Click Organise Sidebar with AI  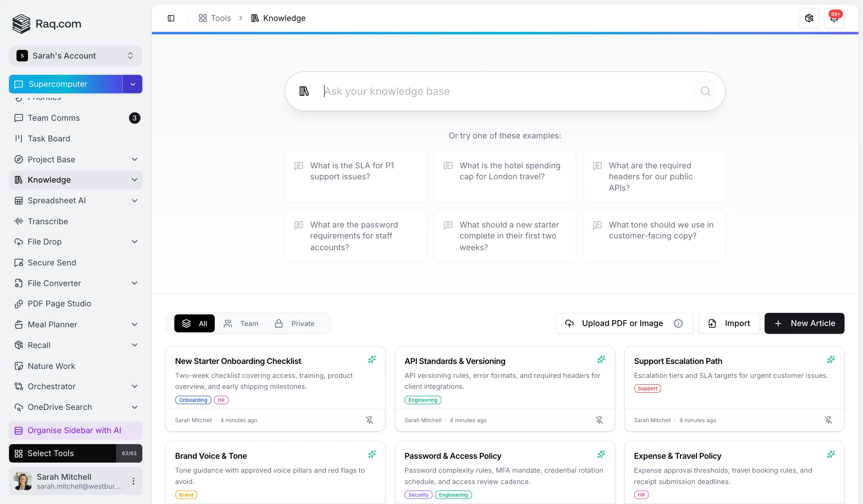[76, 430]
